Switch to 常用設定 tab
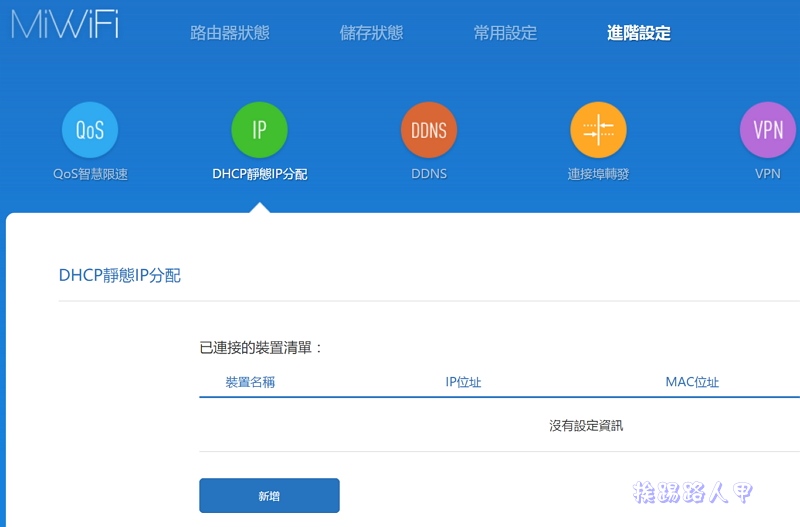Screen dimensions: 800x527 click(505, 33)
